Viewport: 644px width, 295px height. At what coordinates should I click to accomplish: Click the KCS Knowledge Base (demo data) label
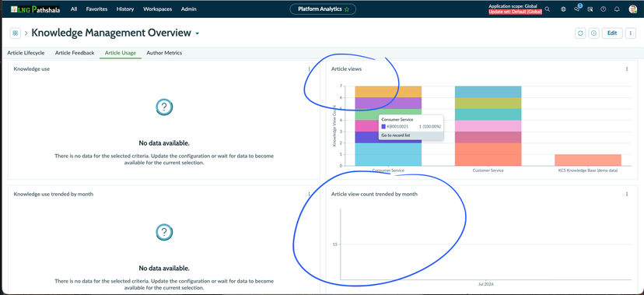(588, 170)
